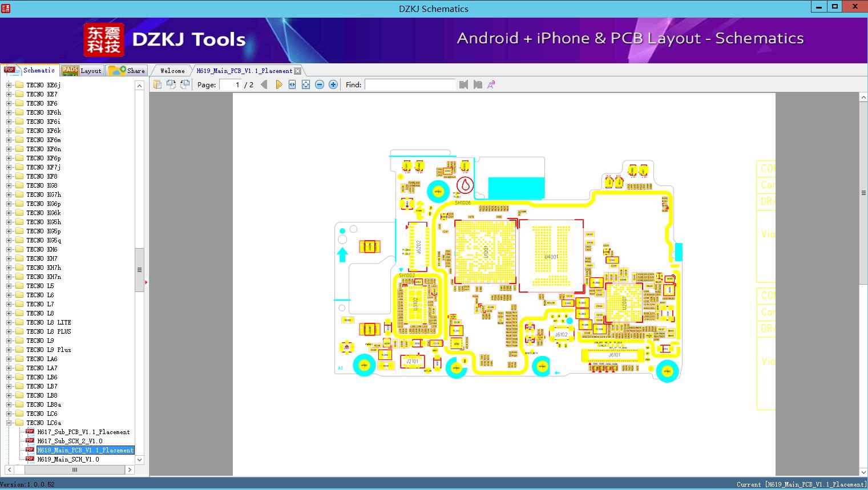The width and height of the screenshot is (868, 490).
Task: Click the find next icon
Action: [478, 84]
